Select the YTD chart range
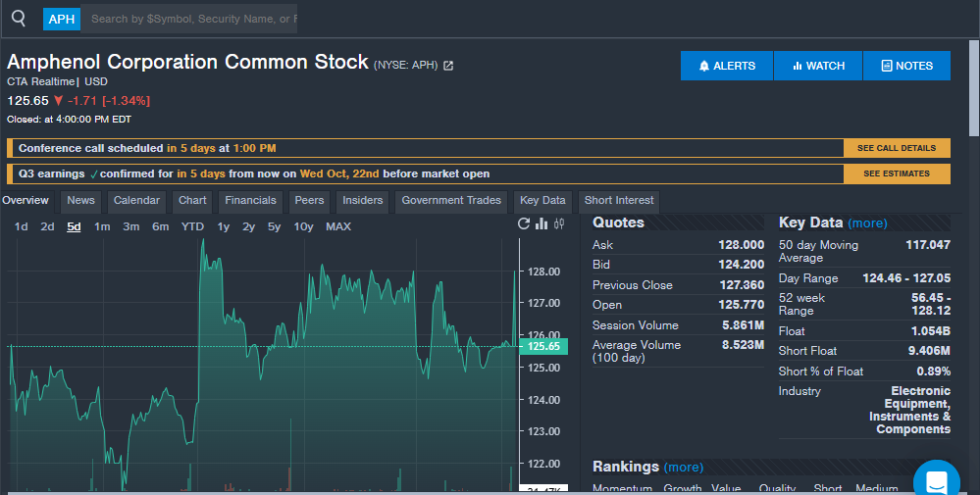The height and width of the screenshot is (495, 980). (192, 226)
